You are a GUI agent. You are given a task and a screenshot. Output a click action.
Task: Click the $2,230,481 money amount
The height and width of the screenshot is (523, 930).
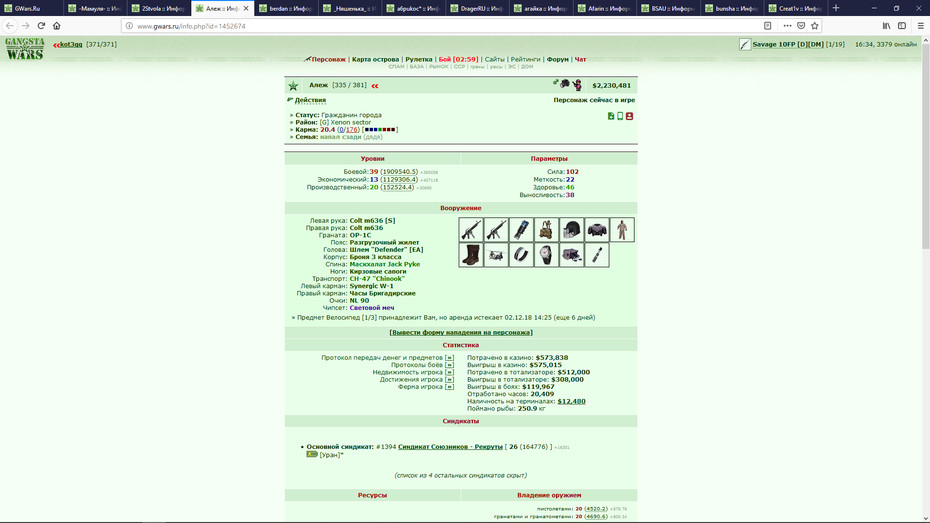(611, 85)
